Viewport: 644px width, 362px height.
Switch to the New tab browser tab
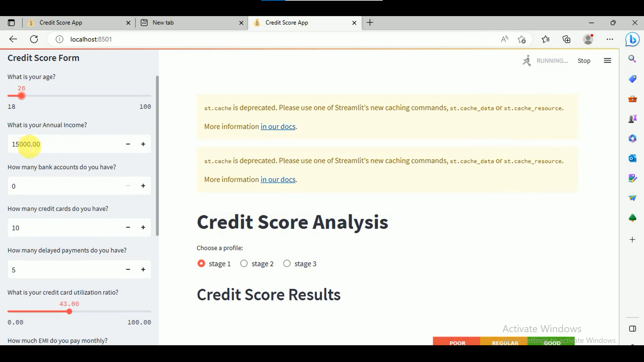(x=163, y=22)
